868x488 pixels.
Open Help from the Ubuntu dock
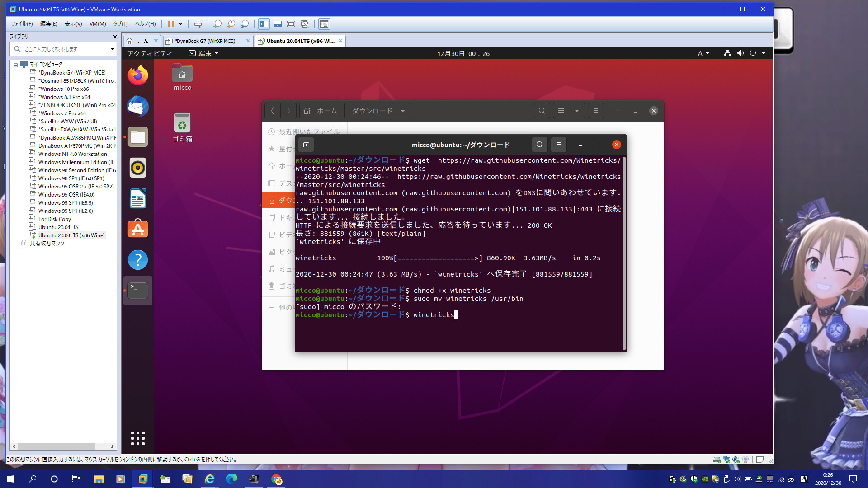point(138,260)
